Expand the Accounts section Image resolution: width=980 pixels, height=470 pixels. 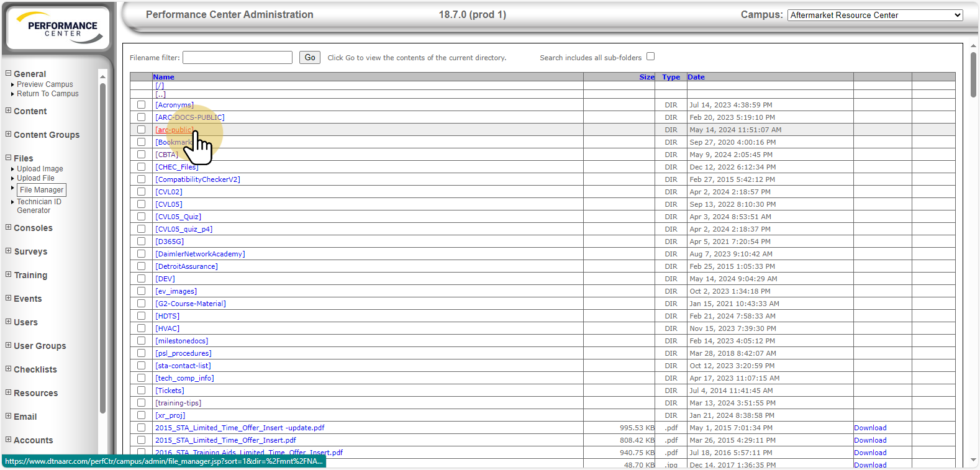[x=9, y=440]
